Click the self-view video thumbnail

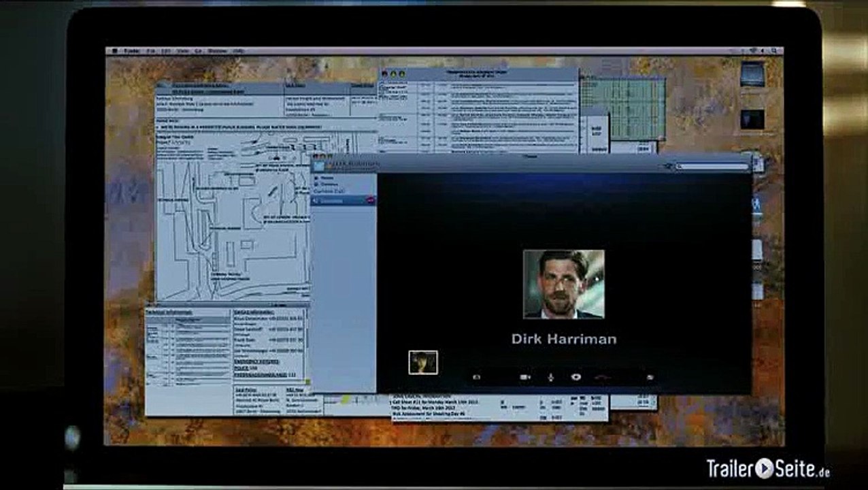(x=422, y=362)
